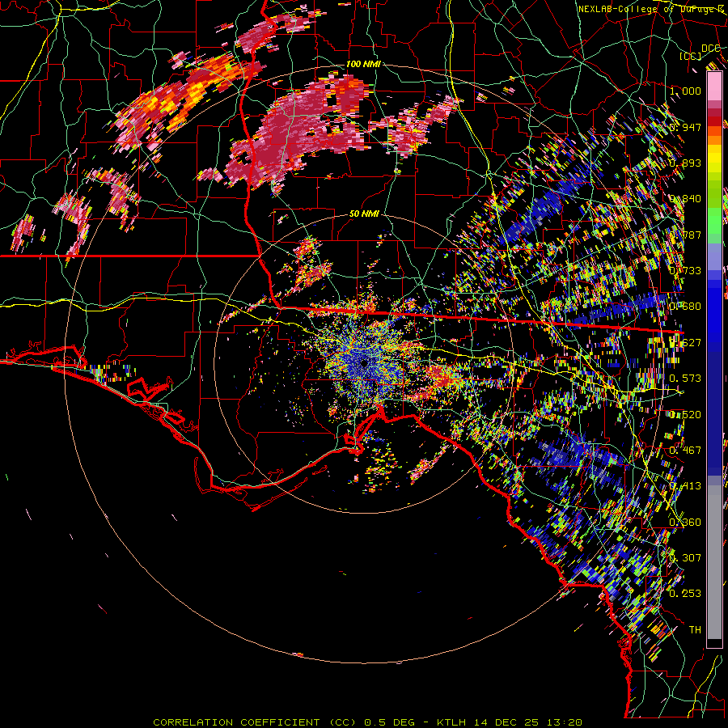Click the 0.520 scale value

click(685, 414)
